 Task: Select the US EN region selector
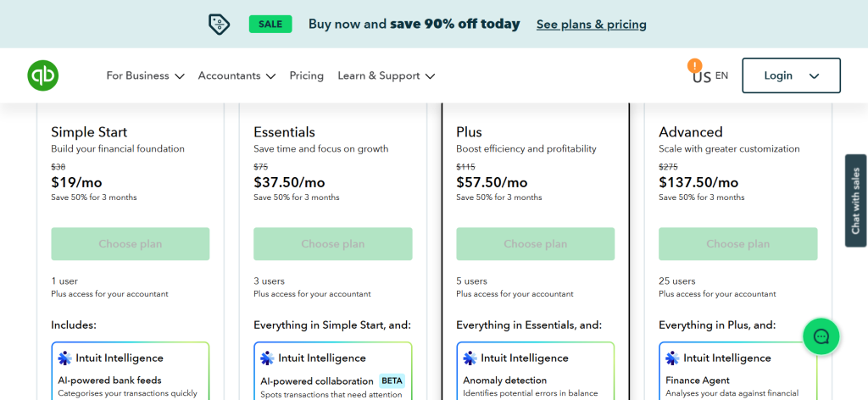click(710, 76)
